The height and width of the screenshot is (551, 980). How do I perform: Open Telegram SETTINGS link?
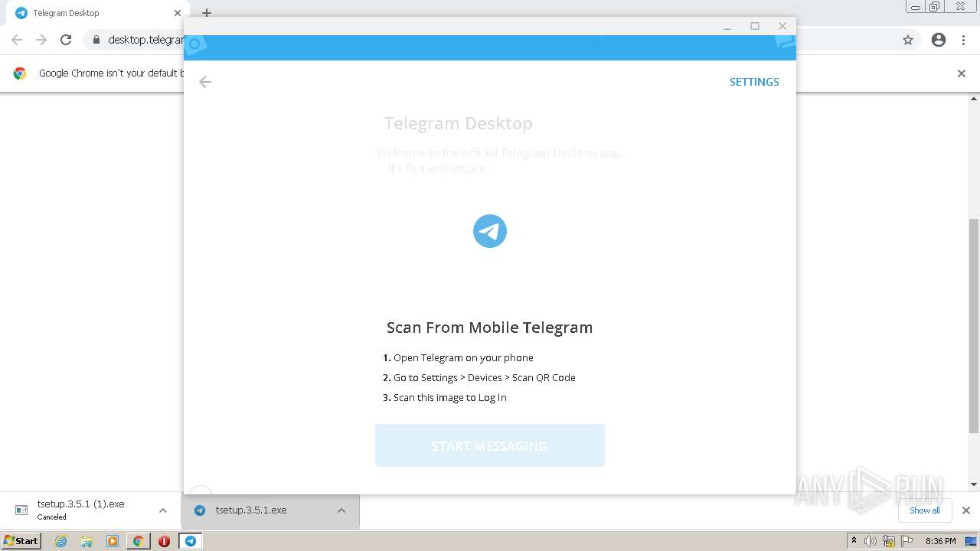point(754,82)
